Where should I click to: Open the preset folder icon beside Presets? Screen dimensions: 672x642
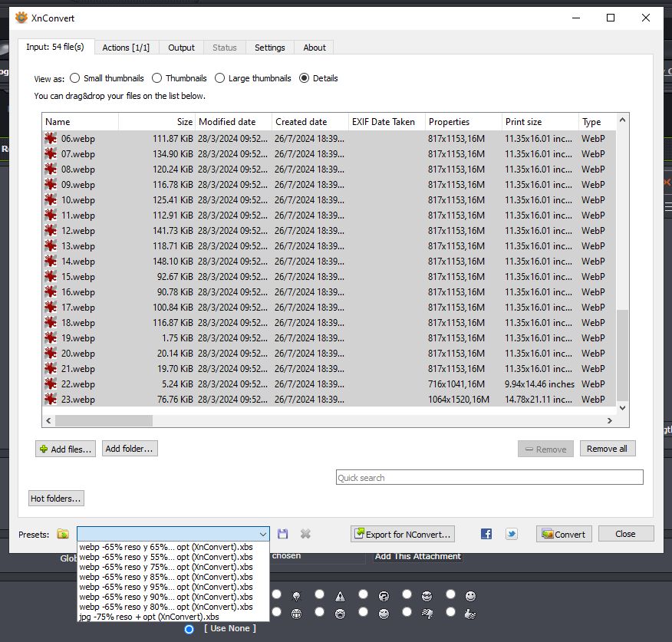tap(63, 534)
